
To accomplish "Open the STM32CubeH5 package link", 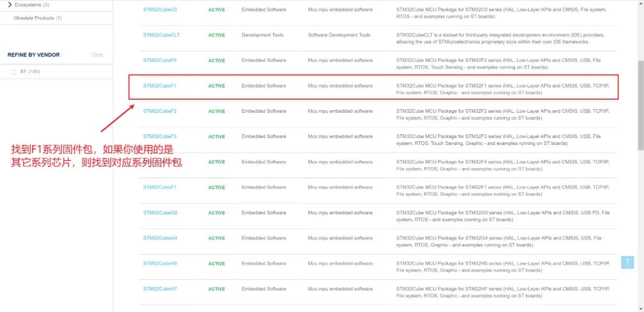I will coord(160,264).
